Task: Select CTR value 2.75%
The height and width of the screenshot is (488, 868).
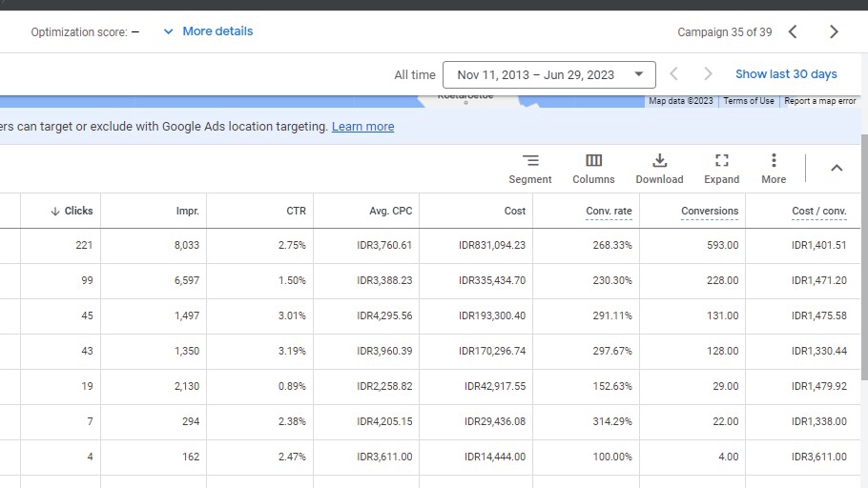Action: point(292,245)
